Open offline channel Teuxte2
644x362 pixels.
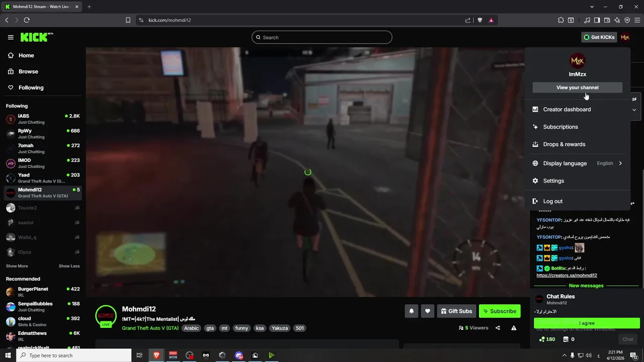pyautogui.click(x=43, y=208)
